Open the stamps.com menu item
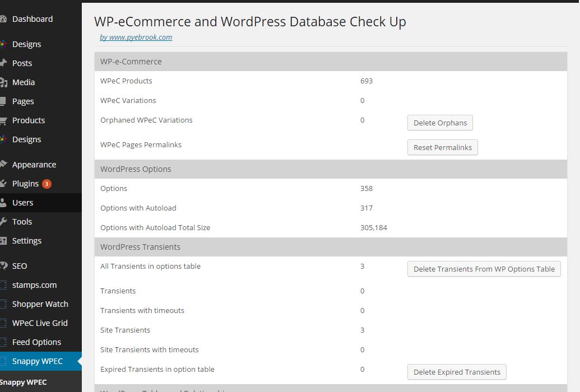 [x=34, y=285]
